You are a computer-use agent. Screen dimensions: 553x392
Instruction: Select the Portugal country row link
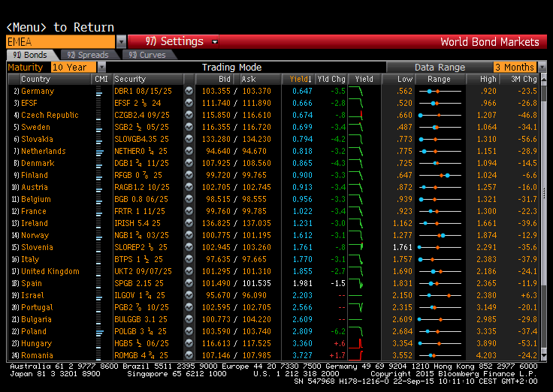[37, 307]
